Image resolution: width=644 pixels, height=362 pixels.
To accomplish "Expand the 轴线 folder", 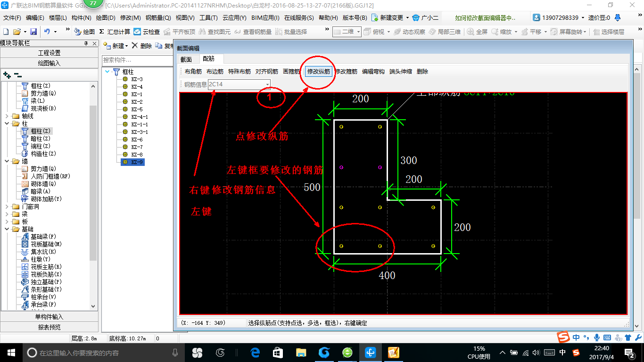I will point(7,116).
